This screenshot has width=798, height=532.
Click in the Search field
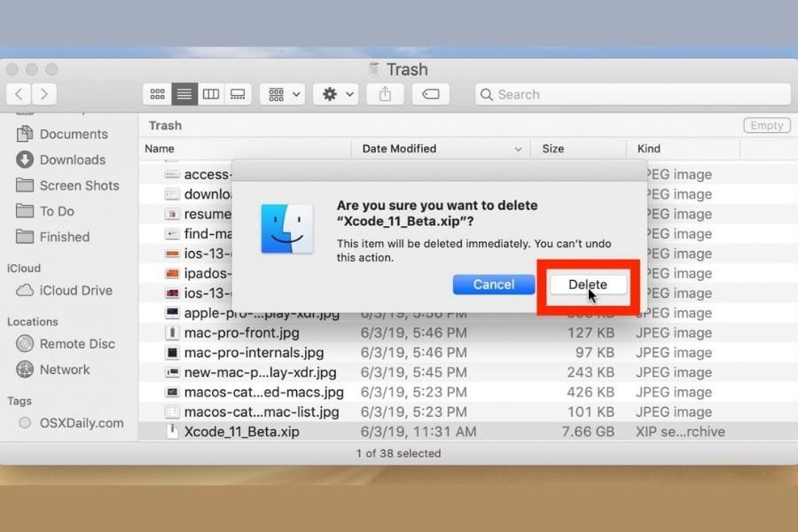click(x=633, y=94)
